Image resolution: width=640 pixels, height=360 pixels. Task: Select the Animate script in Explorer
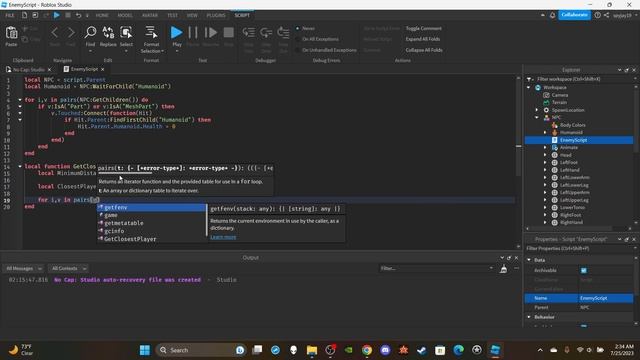(568, 147)
